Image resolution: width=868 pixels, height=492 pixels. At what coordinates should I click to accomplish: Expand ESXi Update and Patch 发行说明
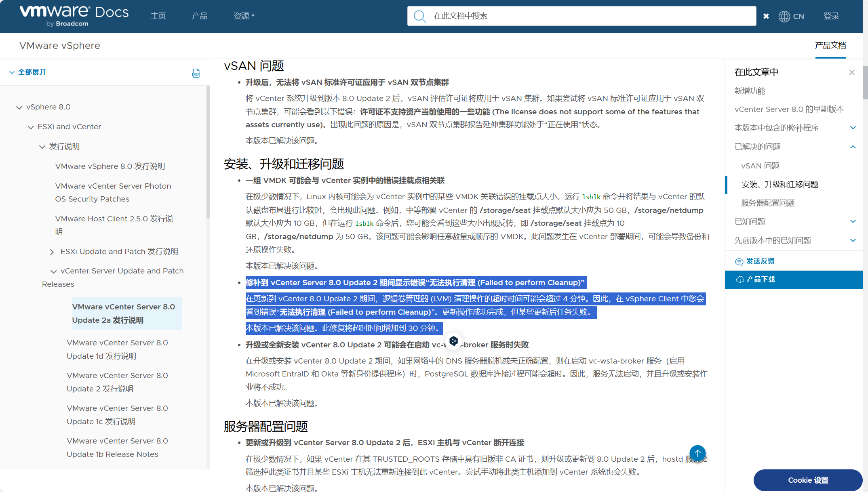(x=52, y=252)
